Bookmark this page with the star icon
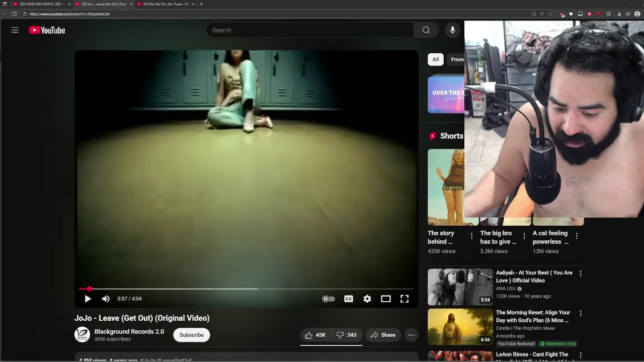The image size is (644, 362). pos(551,14)
